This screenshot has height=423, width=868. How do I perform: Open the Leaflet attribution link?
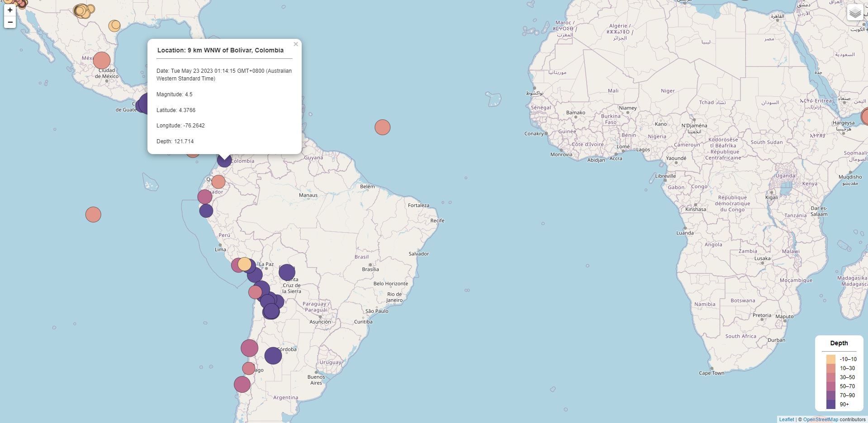click(786, 419)
